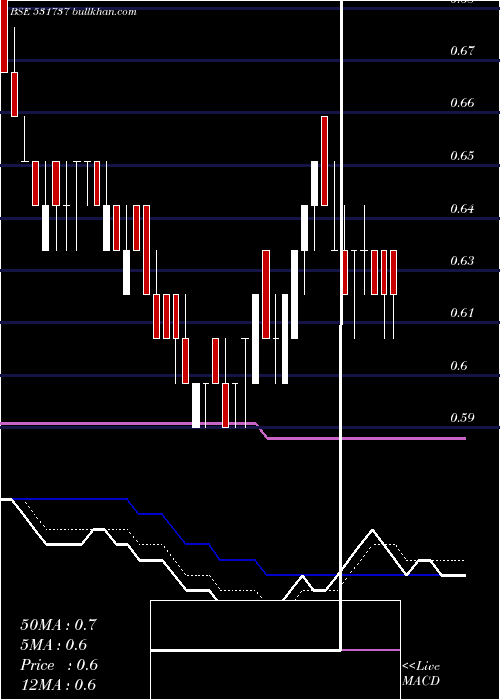Click the 0.61 price axis label
This screenshot has width=500, height=700.
pos(462,312)
